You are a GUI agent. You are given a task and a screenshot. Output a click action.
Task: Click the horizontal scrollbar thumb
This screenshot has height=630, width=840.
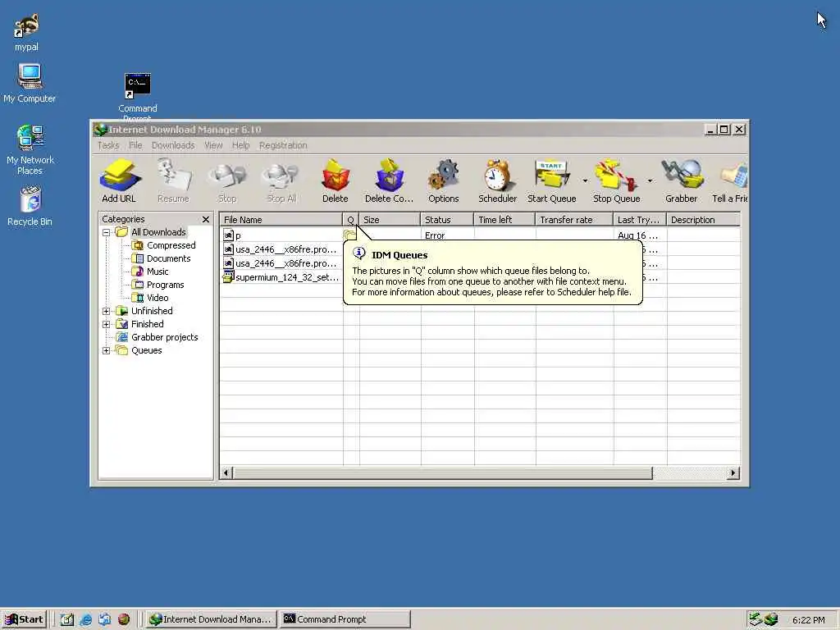pos(442,472)
